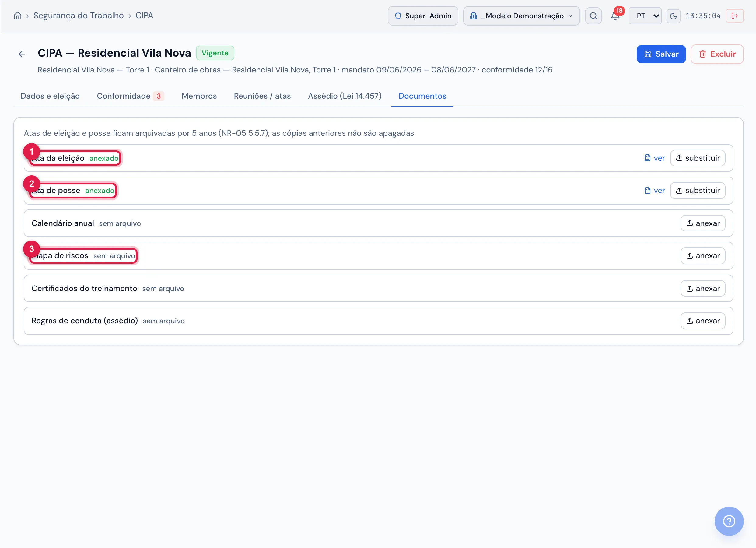Attach file to Mapa de riscos
This screenshot has height=548, width=756.
[x=703, y=255]
